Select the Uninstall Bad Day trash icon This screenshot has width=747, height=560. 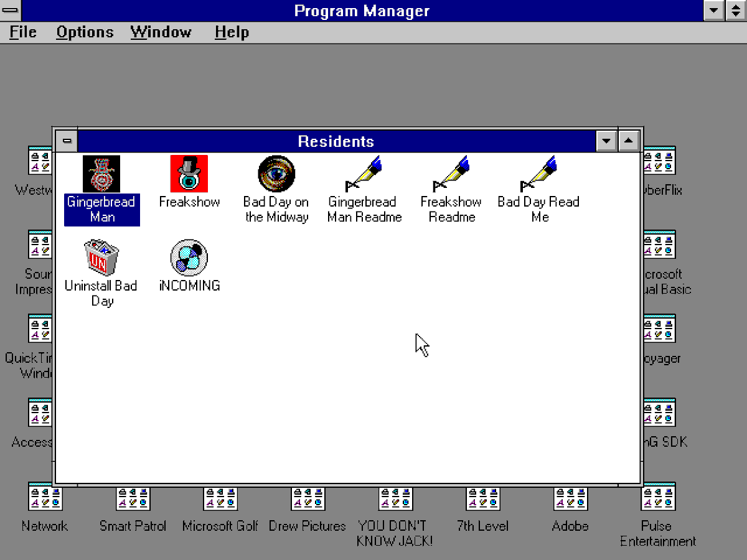[101, 258]
